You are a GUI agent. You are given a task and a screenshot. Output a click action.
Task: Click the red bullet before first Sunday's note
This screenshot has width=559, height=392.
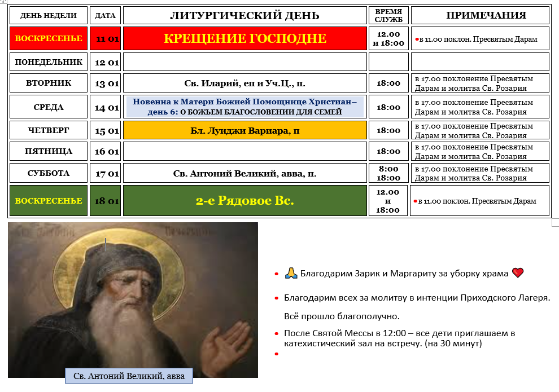click(416, 39)
